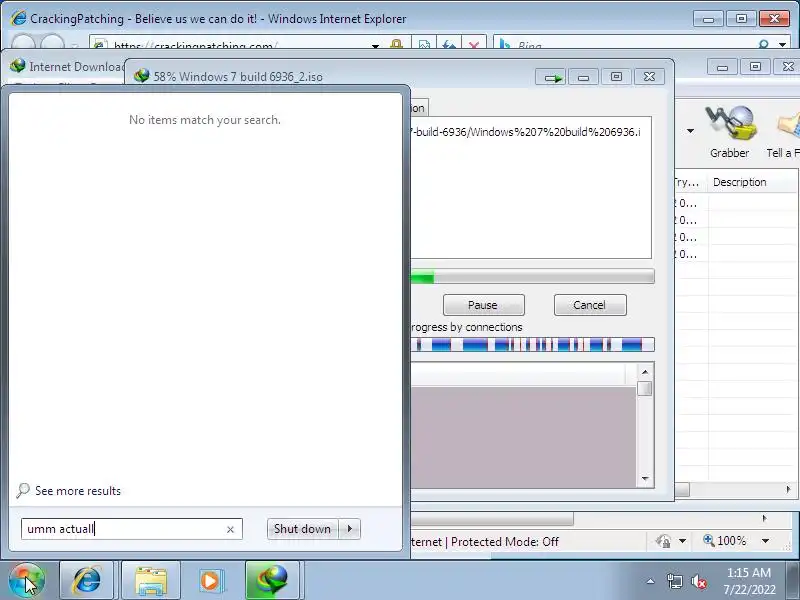Image resolution: width=800 pixels, height=600 pixels.
Task: Click the IE horizontal scrollbar right arrow
Action: tap(764, 518)
